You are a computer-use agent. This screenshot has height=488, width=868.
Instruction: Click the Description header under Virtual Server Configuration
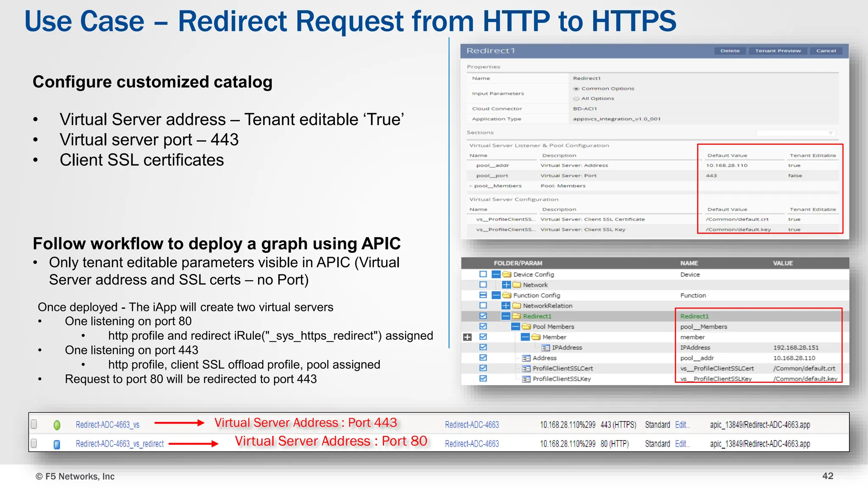pos(559,209)
